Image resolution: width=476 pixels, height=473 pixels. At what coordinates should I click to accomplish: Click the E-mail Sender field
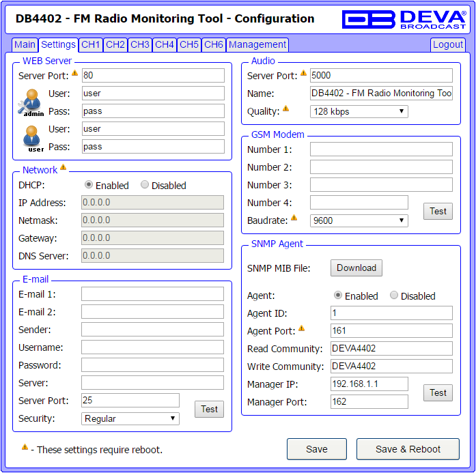(153, 330)
